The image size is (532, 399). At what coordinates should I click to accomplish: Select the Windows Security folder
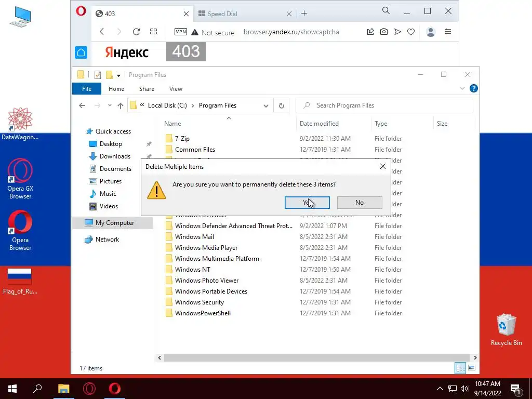(x=199, y=302)
